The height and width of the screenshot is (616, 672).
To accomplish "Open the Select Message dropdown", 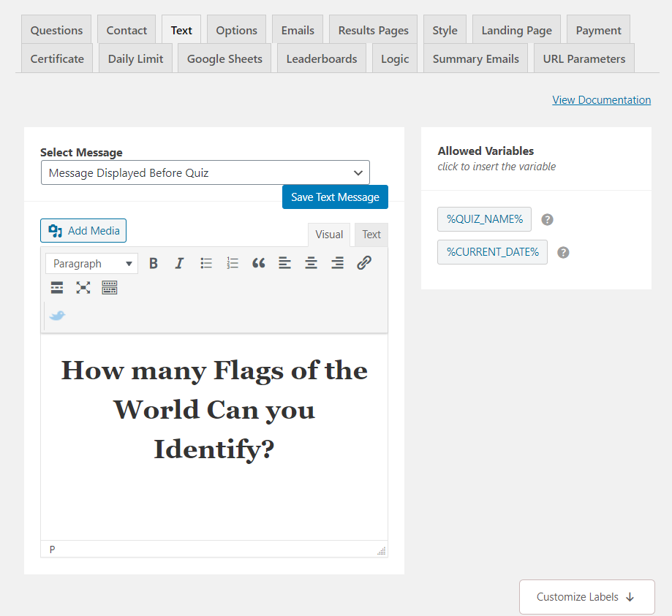I will coord(205,172).
